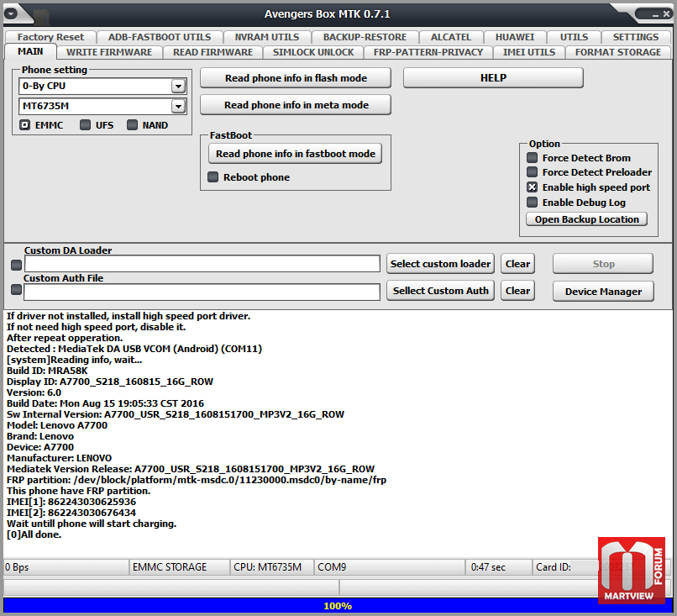Clear the Custom DA Loader field
This screenshot has height=616, width=677.
pyautogui.click(x=517, y=264)
